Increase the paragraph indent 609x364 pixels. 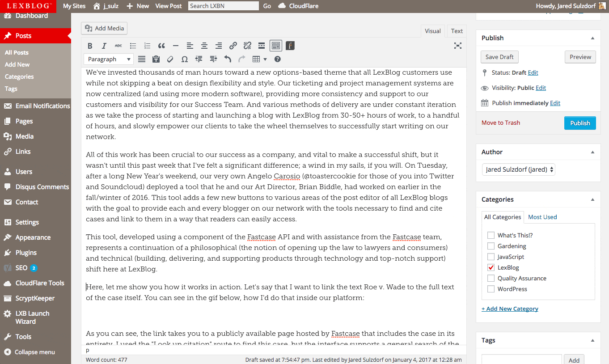point(213,59)
